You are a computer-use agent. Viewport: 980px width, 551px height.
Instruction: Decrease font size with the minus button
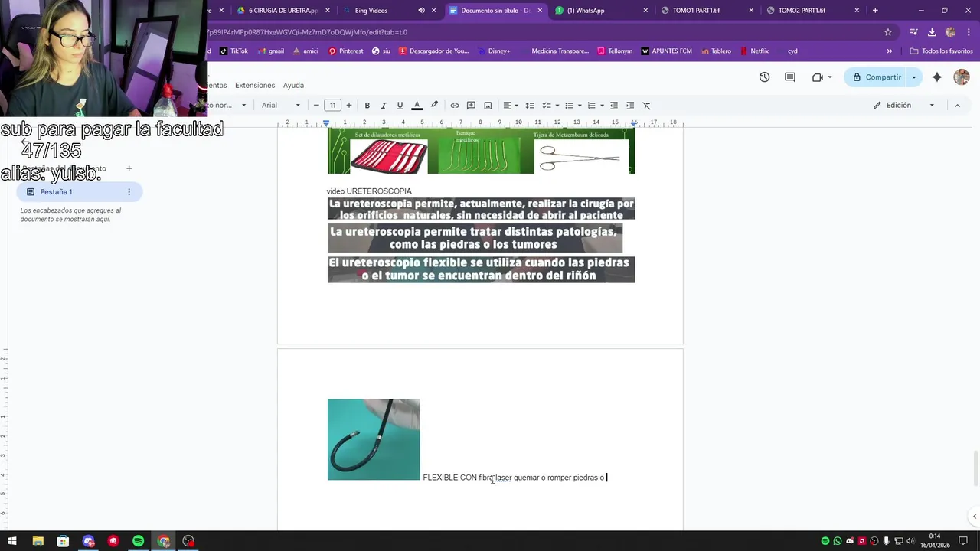[x=316, y=106]
